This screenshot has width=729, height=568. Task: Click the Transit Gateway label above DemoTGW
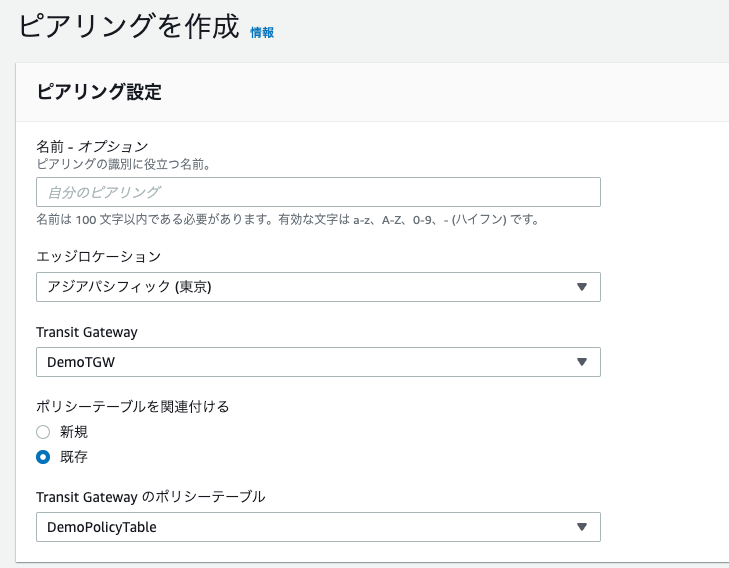pos(87,332)
